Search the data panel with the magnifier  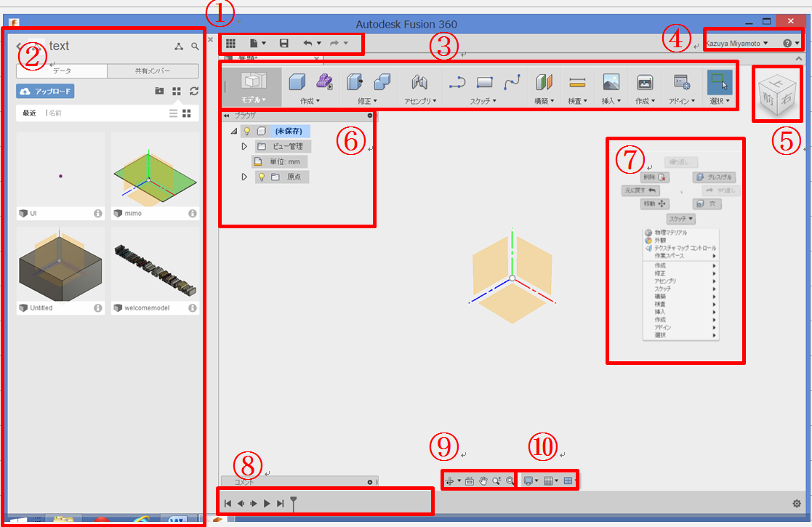pos(196,47)
